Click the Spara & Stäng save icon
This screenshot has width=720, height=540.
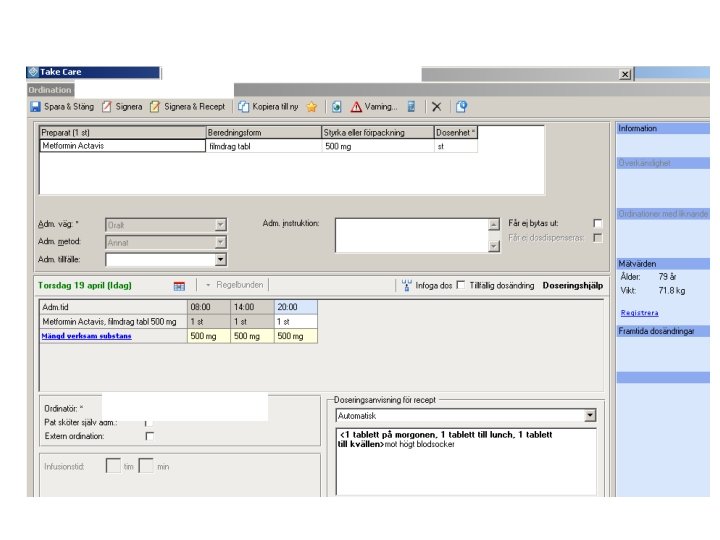pos(35,107)
